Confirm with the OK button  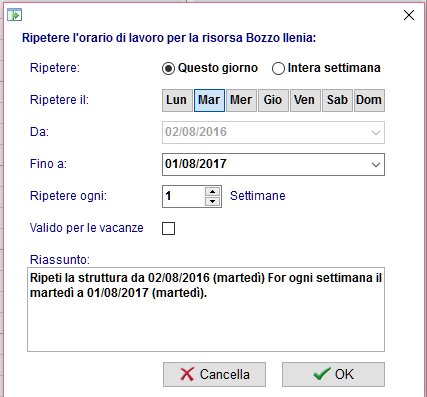(333, 374)
